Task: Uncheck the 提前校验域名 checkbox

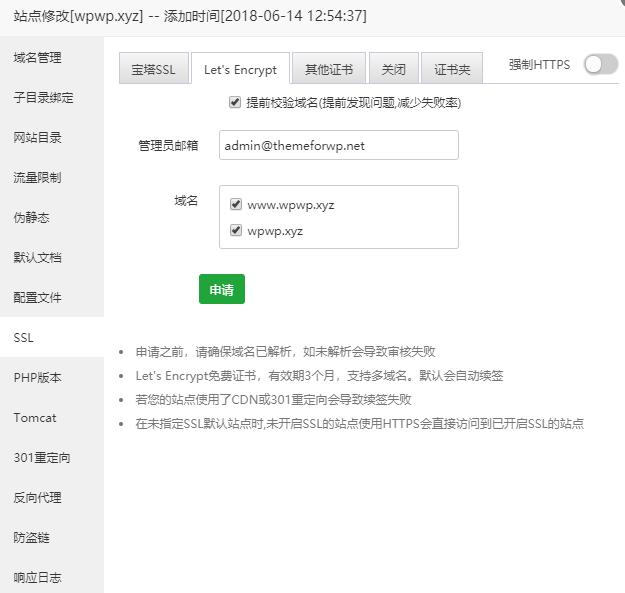Action: coord(235,102)
